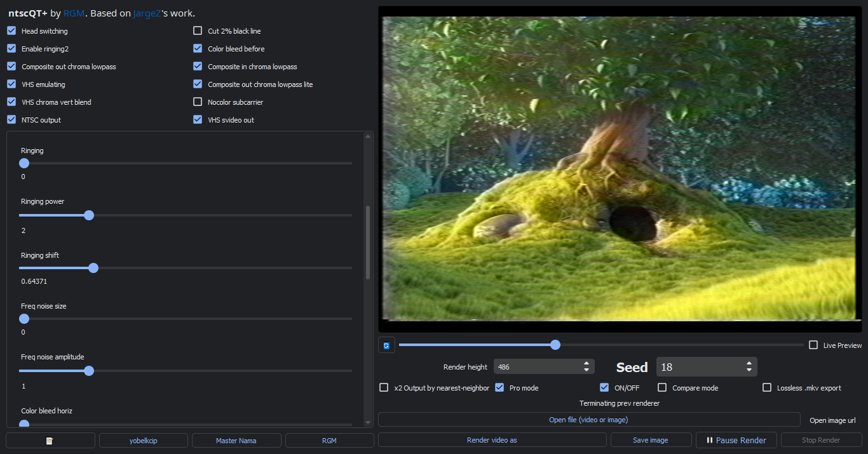Check x2 Output by nearest-neighbor
Image resolution: width=868 pixels, height=454 pixels.
tap(384, 387)
